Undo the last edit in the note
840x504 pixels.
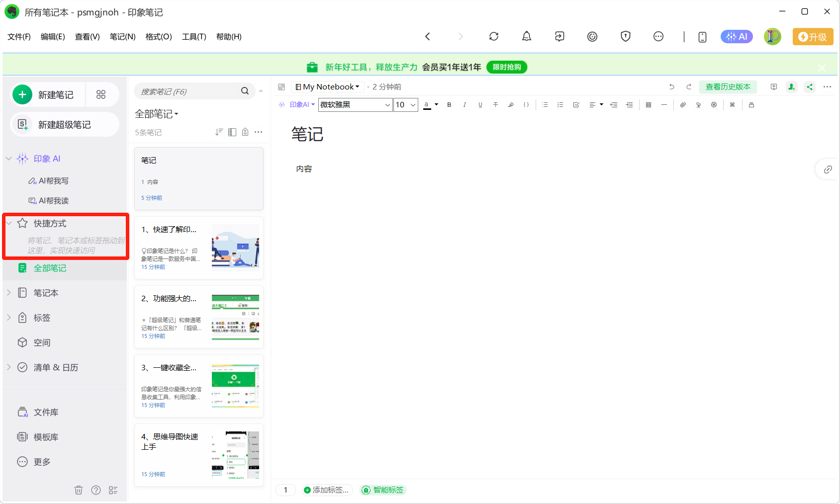click(x=671, y=86)
